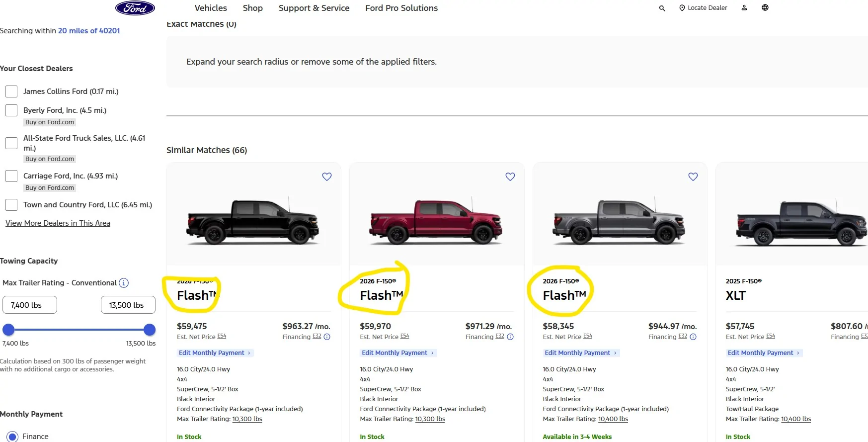Click 10,300 lbs link on $59,970 truck
The width and height of the screenshot is (868, 442).
pos(430,419)
